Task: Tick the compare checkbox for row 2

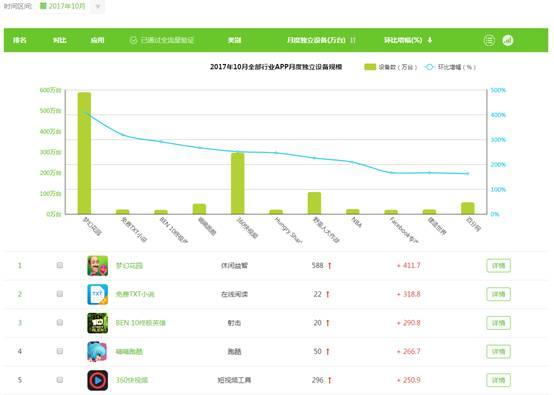Action: pyautogui.click(x=60, y=294)
